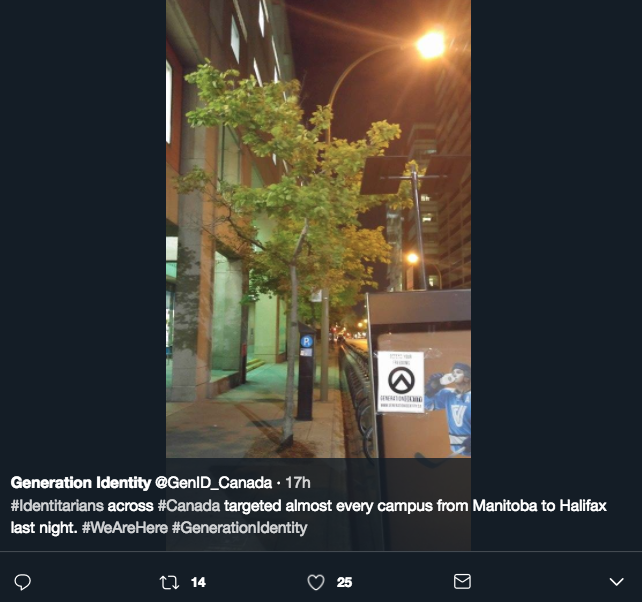The image size is (642, 602).
Task: View the like count of 25
Action: tap(344, 582)
